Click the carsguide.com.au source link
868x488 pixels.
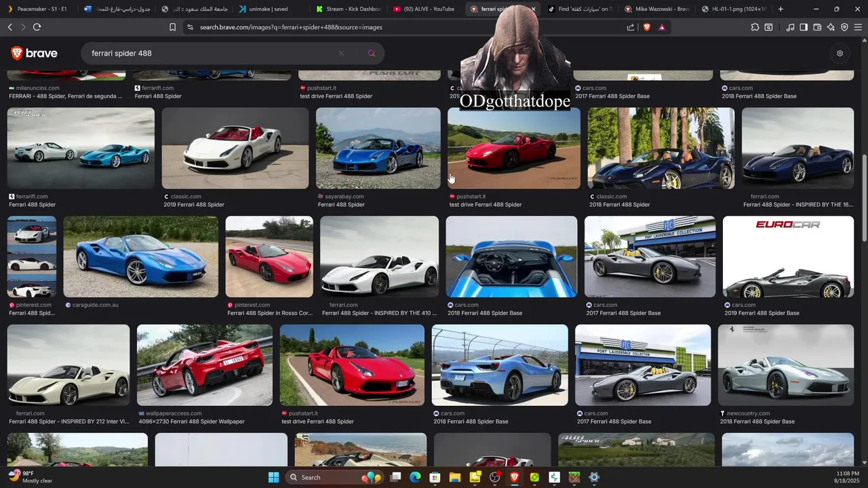click(96, 305)
